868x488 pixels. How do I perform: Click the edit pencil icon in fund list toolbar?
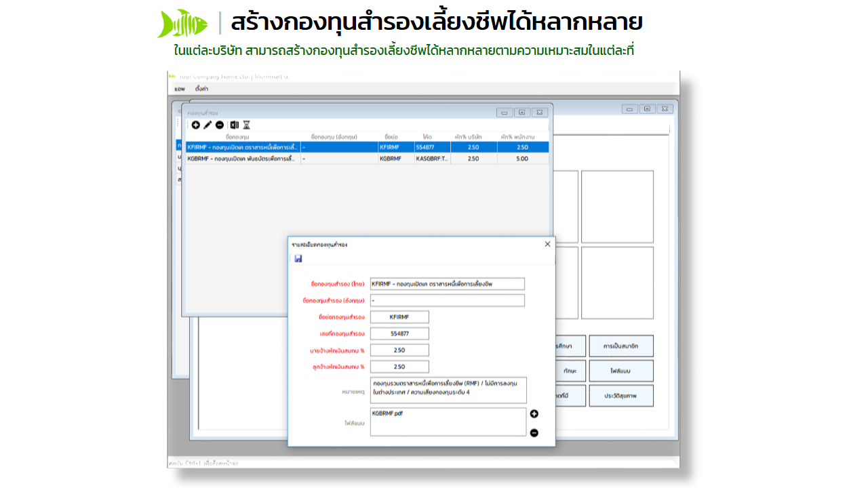pyautogui.click(x=208, y=125)
